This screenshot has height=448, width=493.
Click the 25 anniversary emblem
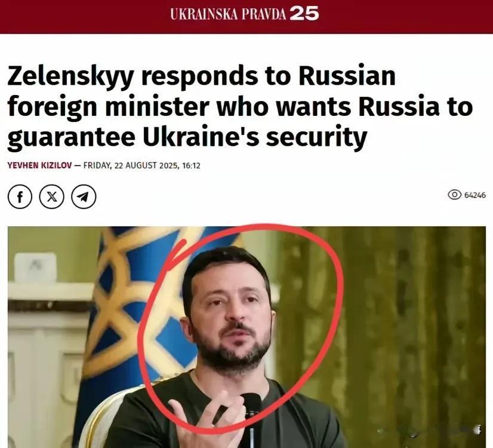click(x=304, y=14)
